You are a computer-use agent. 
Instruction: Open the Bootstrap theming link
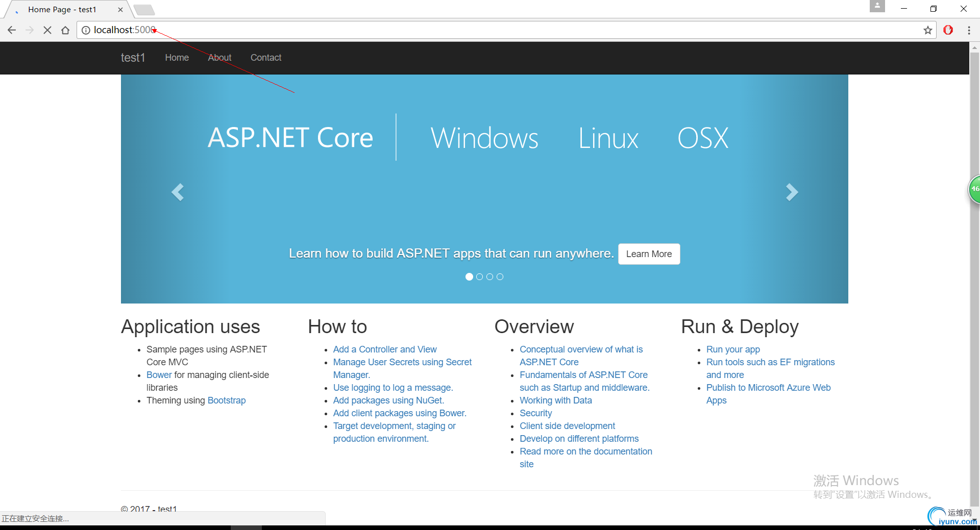[227, 400]
